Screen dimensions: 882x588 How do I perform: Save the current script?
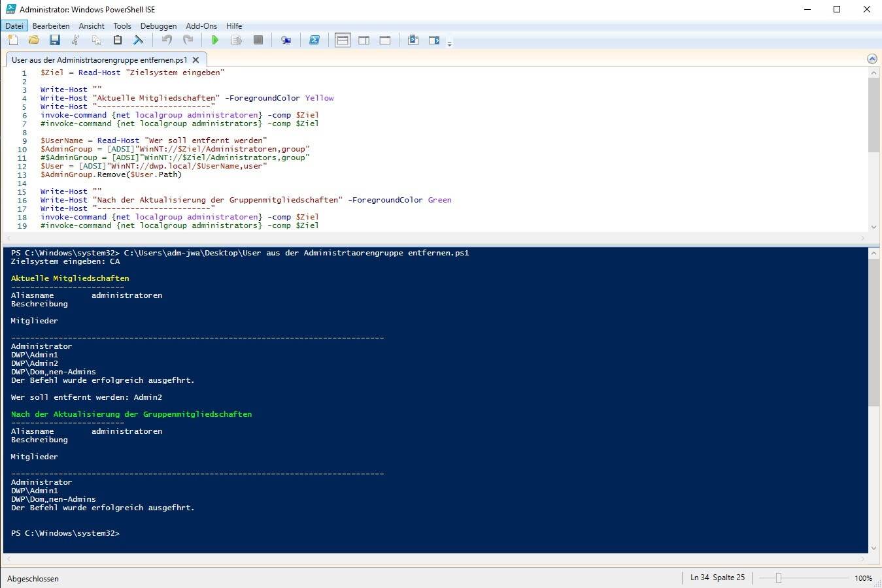[x=55, y=41]
